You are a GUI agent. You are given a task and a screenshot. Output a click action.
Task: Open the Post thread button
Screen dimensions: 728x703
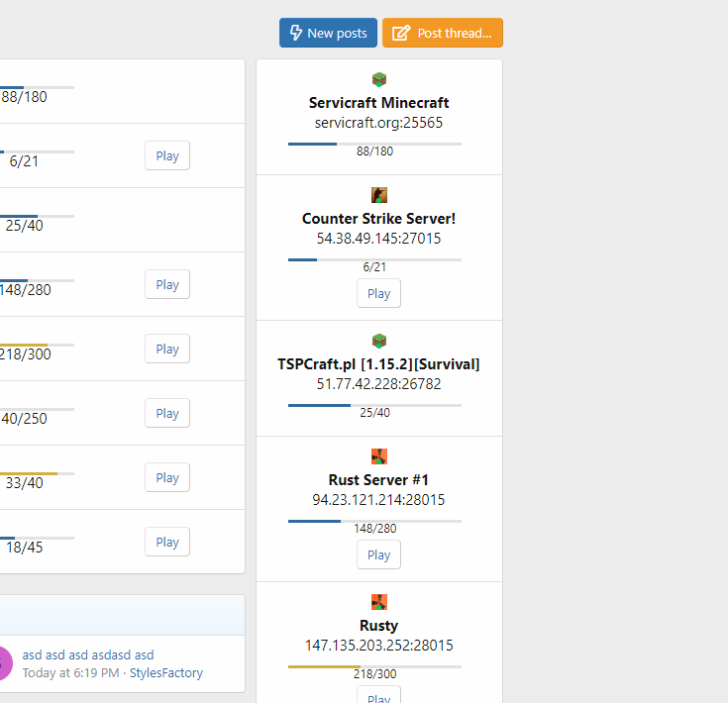tap(443, 33)
